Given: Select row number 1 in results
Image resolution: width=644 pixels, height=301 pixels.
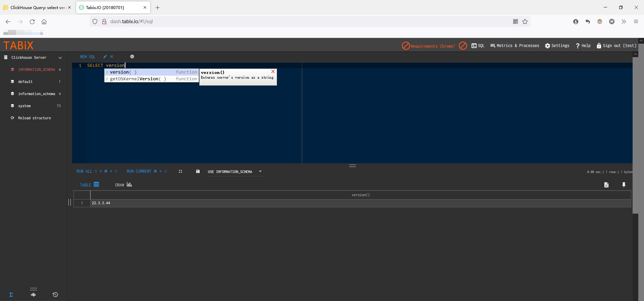Looking at the screenshot, I should pyautogui.click(x=82, y=203).
